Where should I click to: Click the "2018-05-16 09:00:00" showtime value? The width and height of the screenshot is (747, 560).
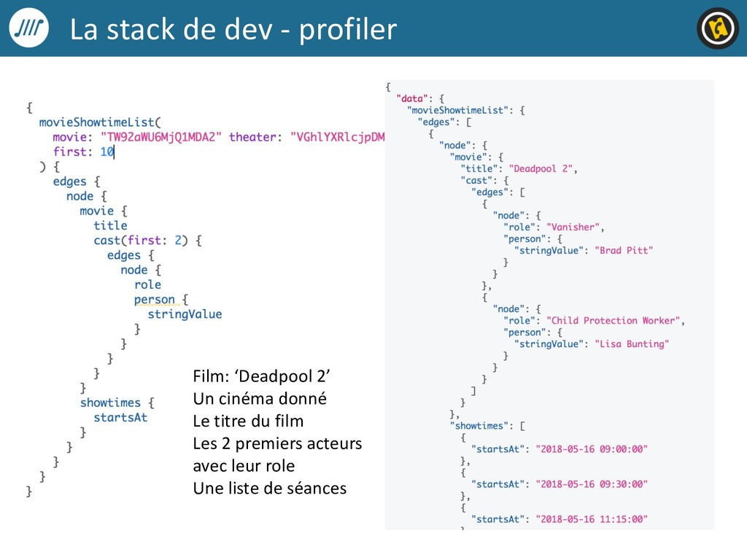coord(592,449)
